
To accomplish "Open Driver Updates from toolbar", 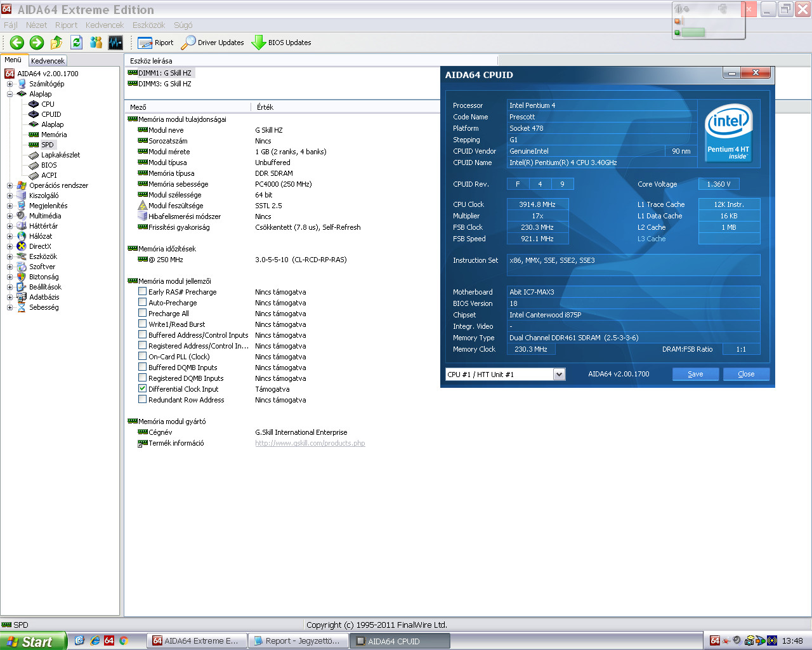I will 213,43.
